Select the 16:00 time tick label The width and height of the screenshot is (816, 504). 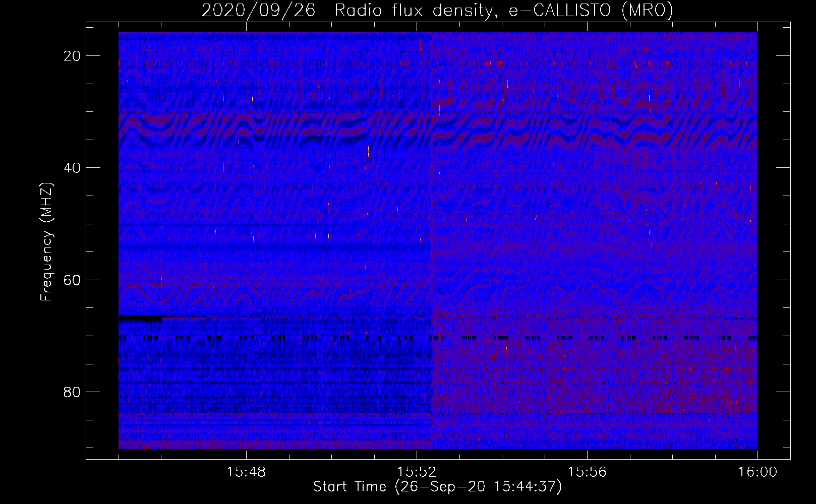[x=757, y=472]
